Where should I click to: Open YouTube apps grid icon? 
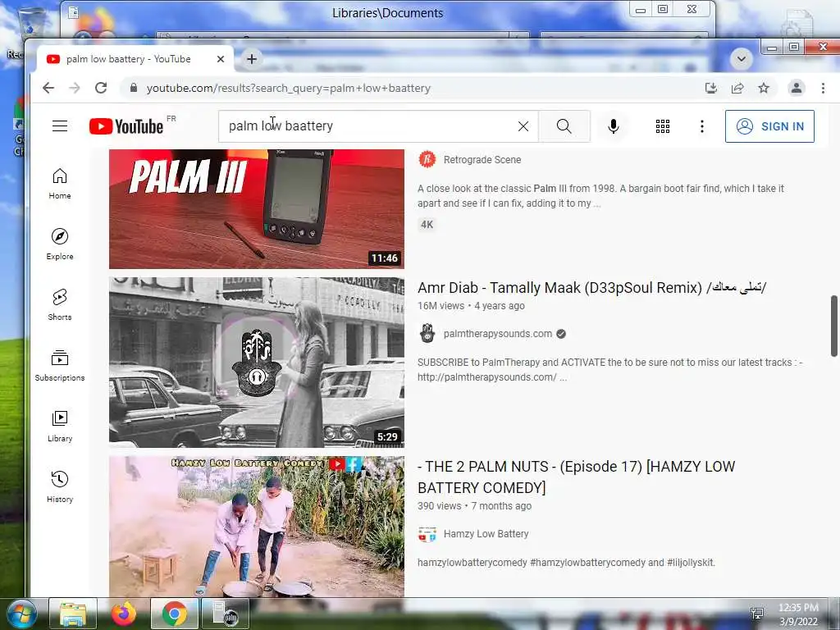point(663,126)
